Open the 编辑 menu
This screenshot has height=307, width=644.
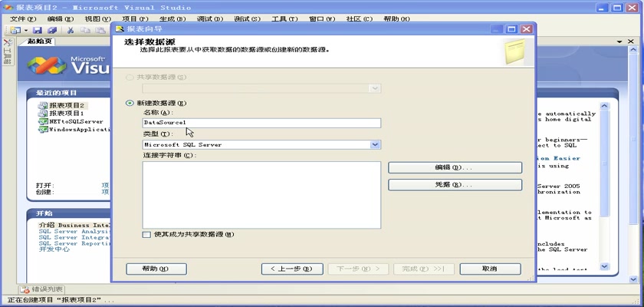[61, 19]
